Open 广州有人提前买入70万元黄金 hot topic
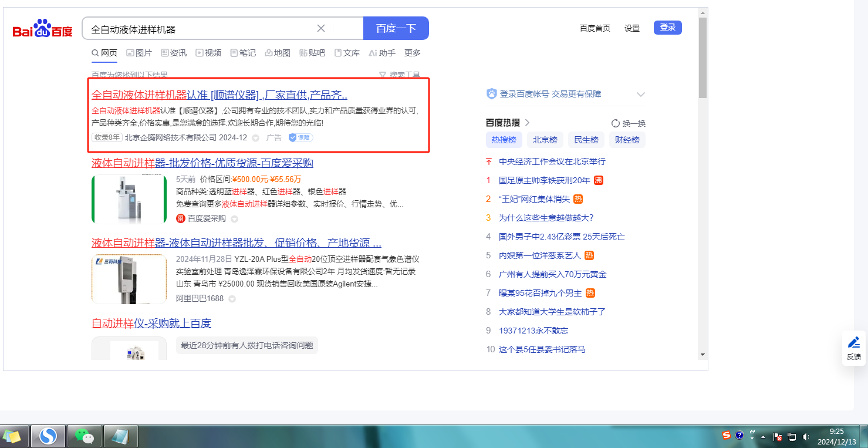 coord(553,274)
